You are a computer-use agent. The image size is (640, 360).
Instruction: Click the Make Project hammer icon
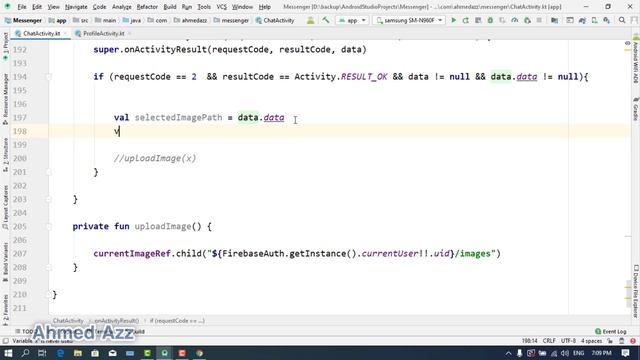coord(326,20)
